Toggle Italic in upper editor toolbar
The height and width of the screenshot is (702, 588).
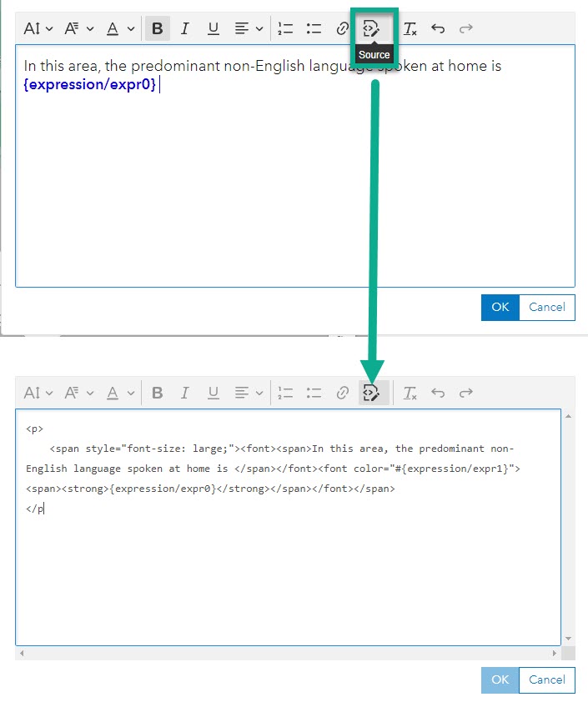(x=184, y=28)
